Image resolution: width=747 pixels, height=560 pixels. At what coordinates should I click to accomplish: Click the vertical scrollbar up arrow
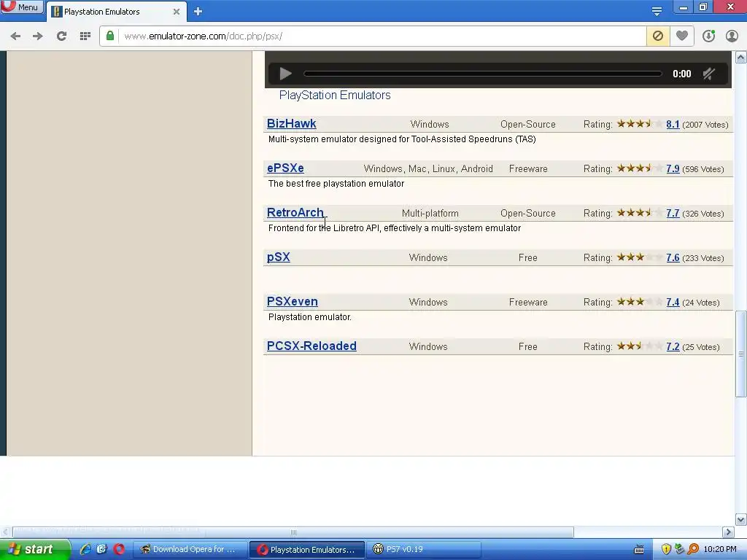click(x=741, y=58)
